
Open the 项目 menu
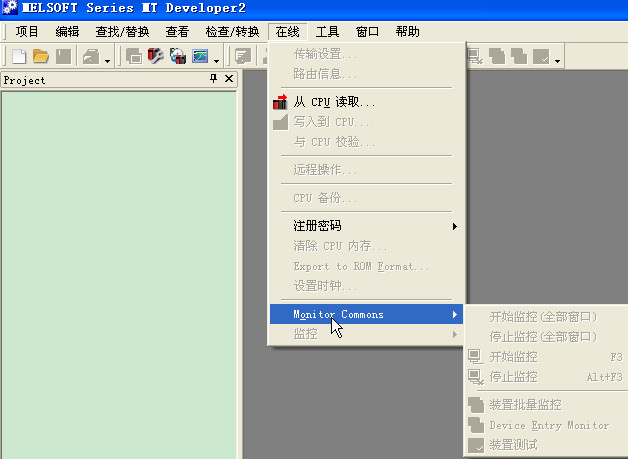pyautogui.click(x=27, y=31)
